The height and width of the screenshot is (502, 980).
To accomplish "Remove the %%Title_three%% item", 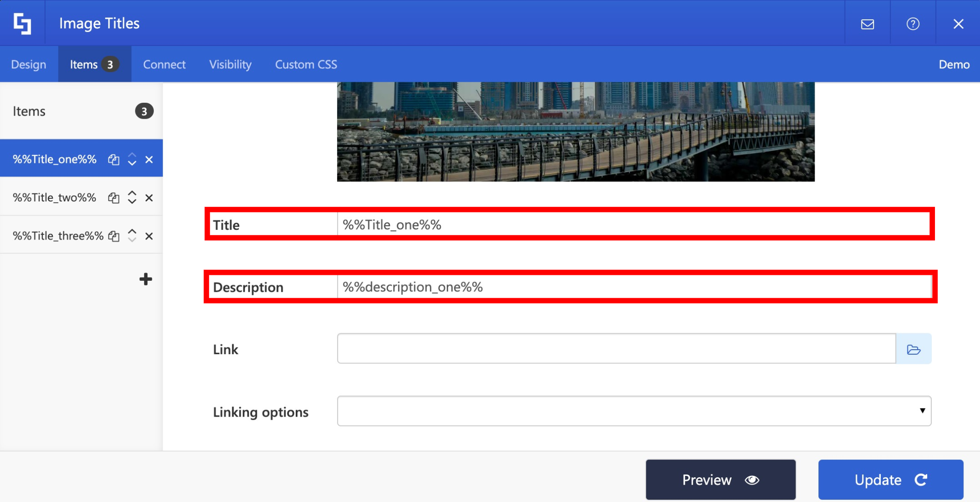I will [x=149, y=236].
